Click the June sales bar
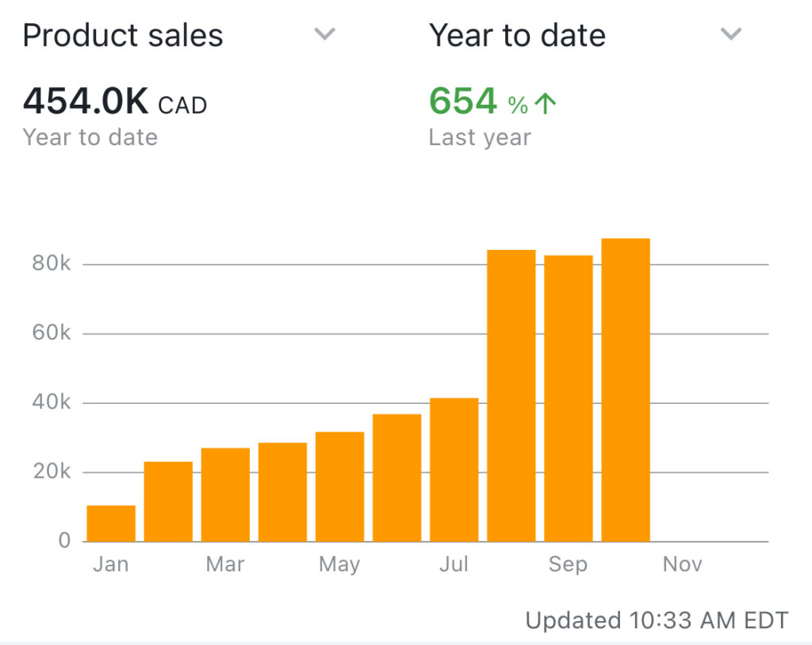The image size is (812, 645). [x=396, y=478]
